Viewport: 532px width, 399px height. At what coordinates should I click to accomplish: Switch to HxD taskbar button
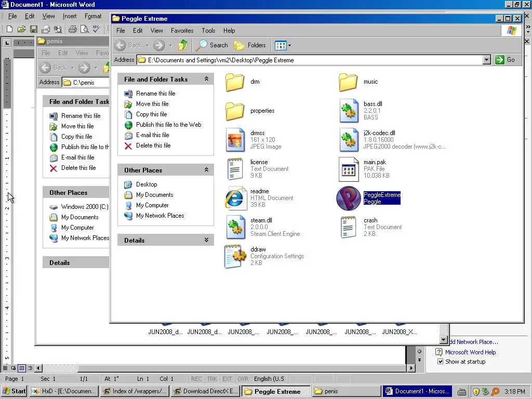tap(64, 391)
